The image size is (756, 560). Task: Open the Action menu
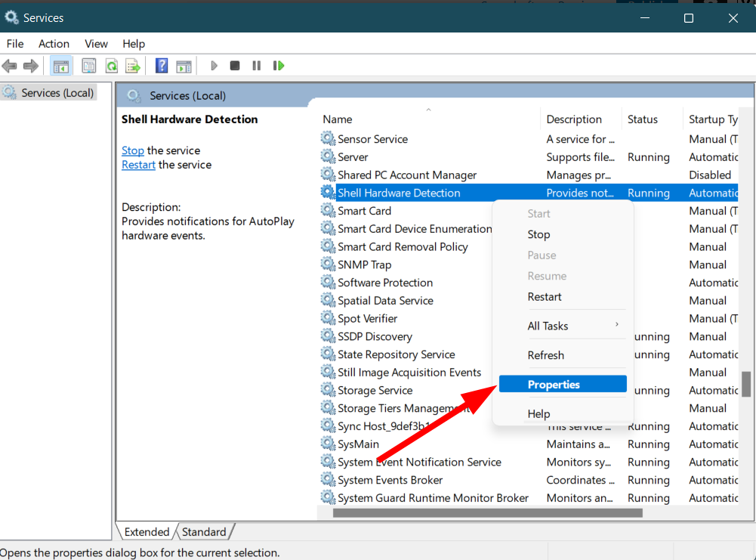tap(54, 44)
